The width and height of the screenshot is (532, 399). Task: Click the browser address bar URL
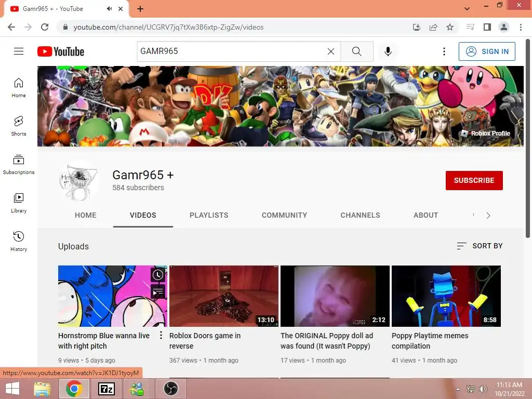coord(168,27)
